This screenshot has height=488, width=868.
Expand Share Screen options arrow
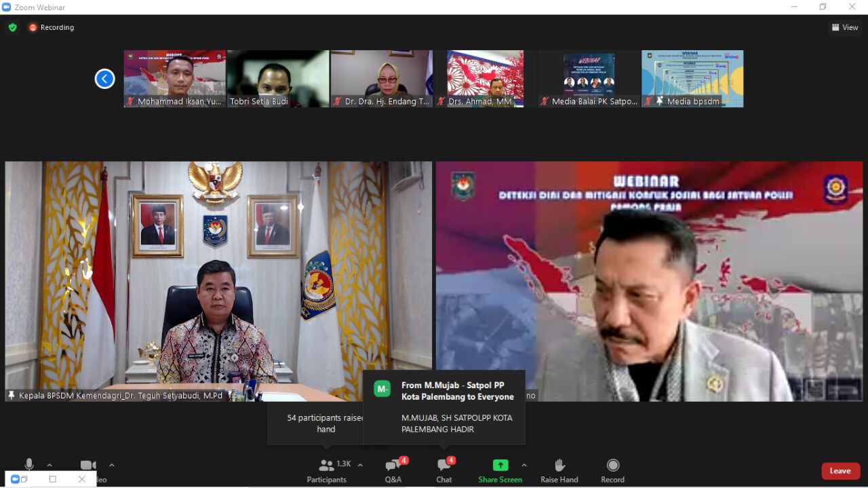click(524, 465)
